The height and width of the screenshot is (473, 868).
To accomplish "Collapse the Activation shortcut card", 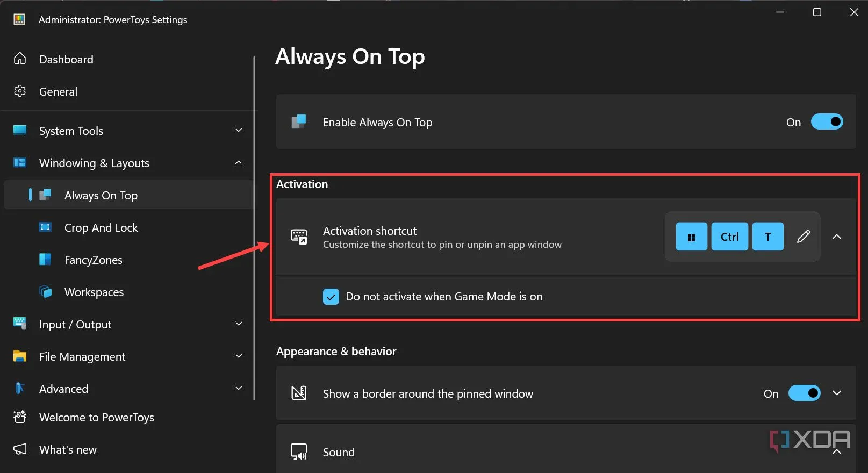I will (x=837, y=236).
